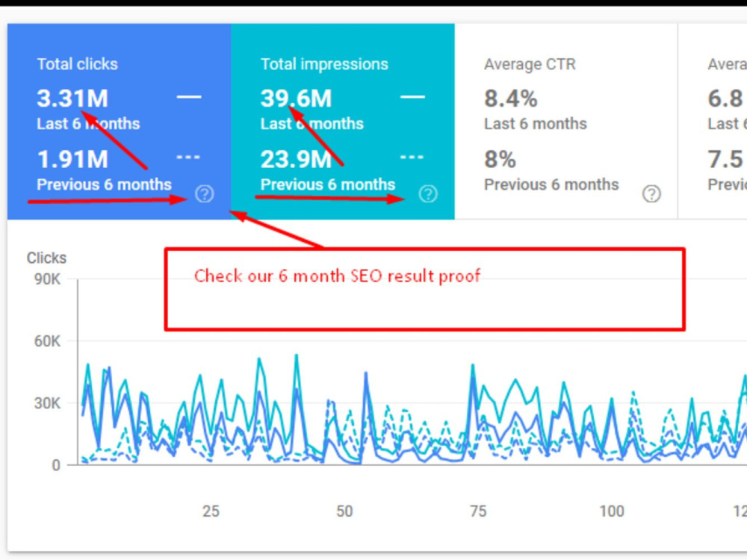Screen dimensions: 747x560
Task: Open help icon on Total impressions card
Action: click(428, 194)
